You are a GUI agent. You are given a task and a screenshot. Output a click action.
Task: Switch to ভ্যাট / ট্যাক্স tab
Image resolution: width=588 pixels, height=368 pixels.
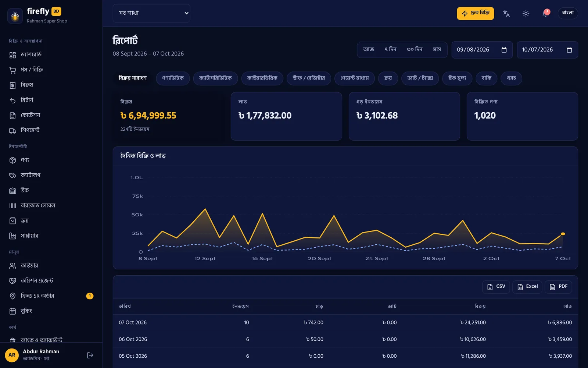(420, 78)
